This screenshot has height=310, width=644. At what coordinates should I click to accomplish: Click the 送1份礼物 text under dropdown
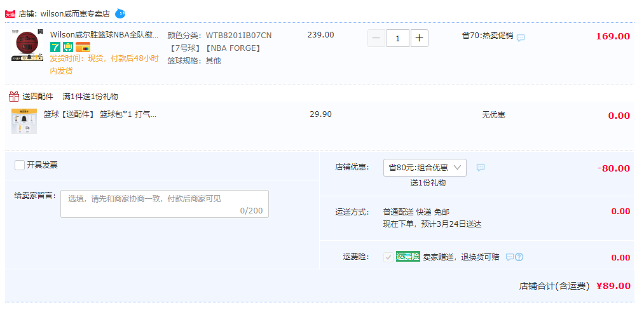[x=428, y=183]
